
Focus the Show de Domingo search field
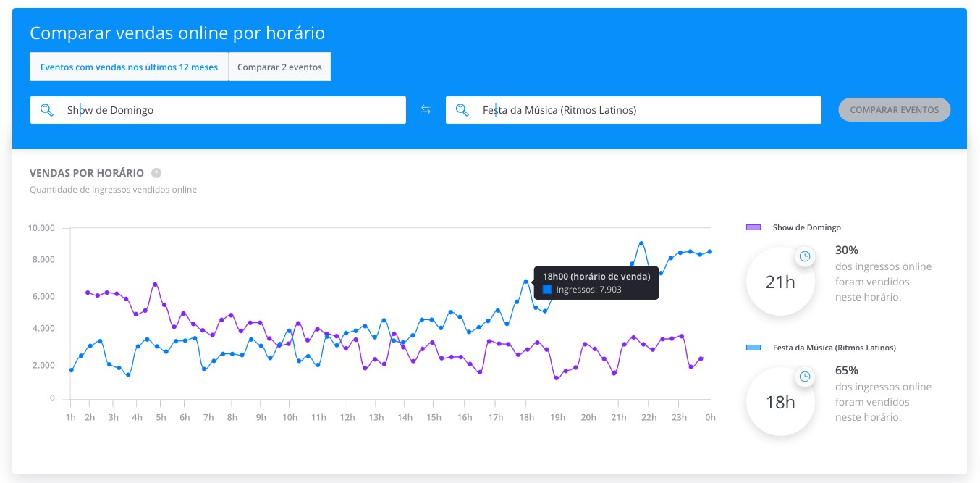pos(218,110)
